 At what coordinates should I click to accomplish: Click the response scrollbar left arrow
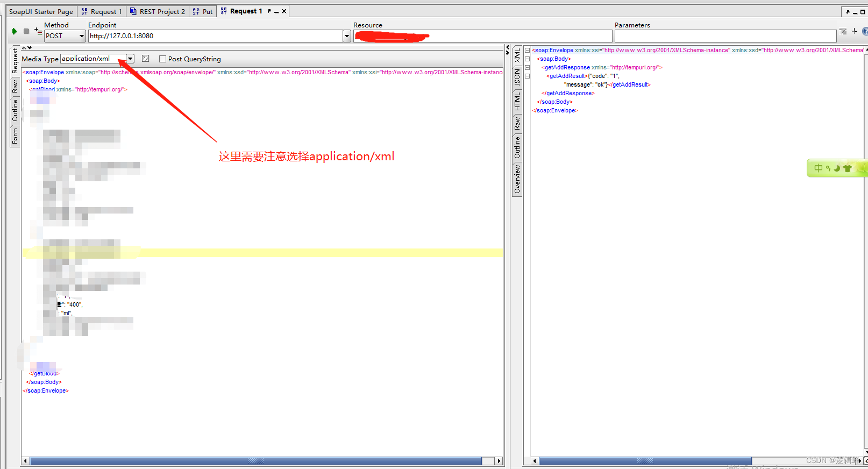pyautogui.click(x=535, y=461)
